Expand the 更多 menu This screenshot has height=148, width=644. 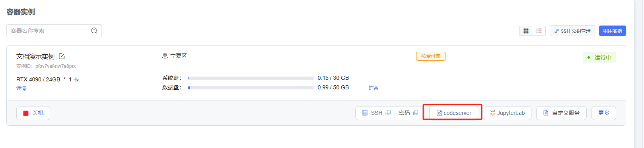click(603, 113)
